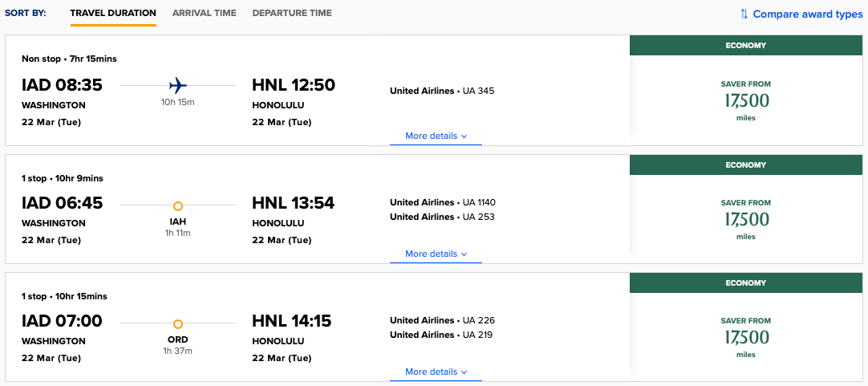868x386 pixels.
Task: Sort results by Travel Duration tab
Action: pos(113,14)
